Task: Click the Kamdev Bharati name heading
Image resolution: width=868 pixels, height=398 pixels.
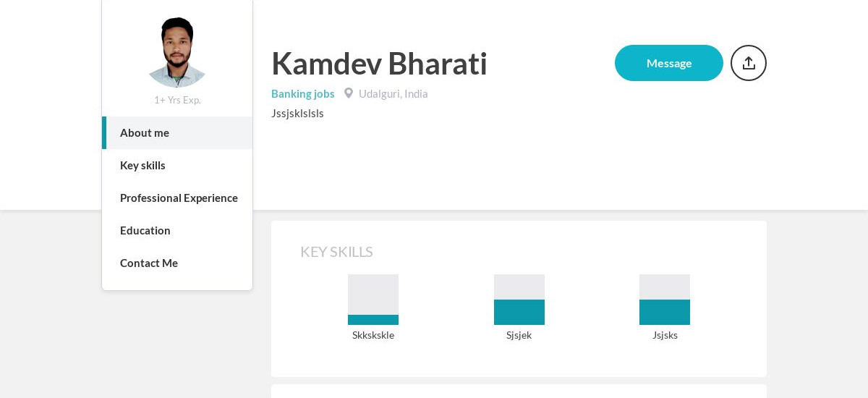Action: pyautogui.click(x=379, y=64)
